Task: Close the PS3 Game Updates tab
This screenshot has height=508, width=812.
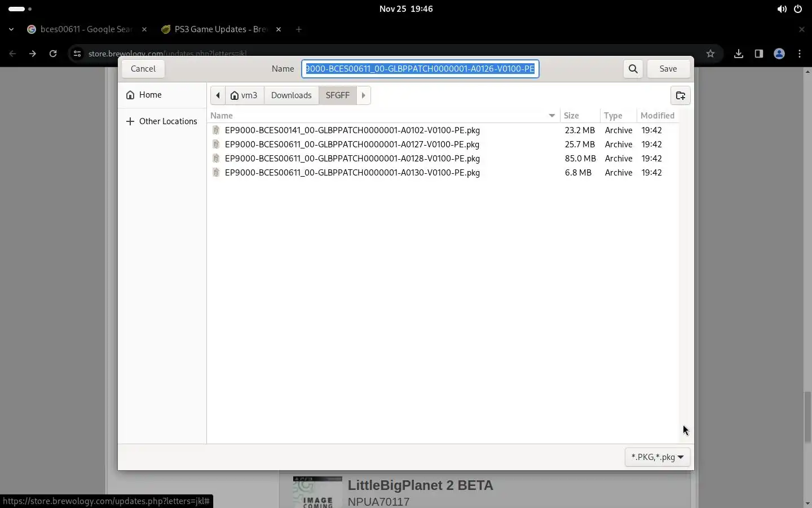Action: 279,29
